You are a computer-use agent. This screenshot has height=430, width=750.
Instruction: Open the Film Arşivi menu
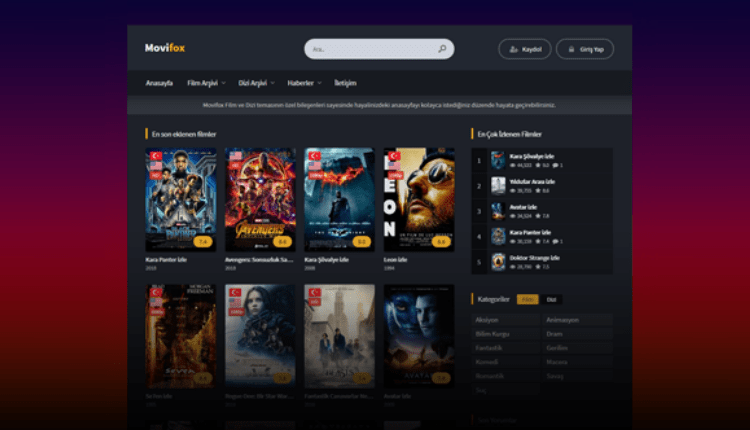[x=202, y=83]
